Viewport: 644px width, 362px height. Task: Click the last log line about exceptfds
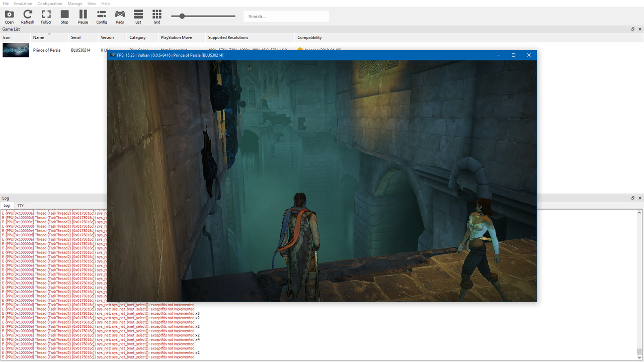click(x=98, y=357)
